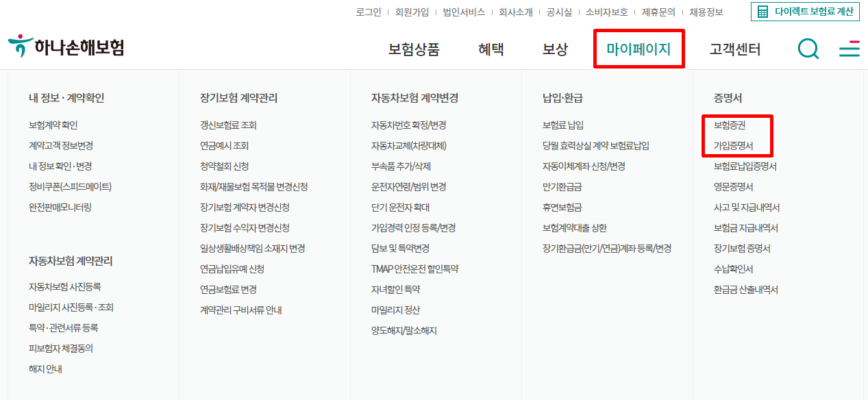Image resolution: width=868 pixels, height=400 pixels.
Task: Open 운전자연령/범위 변경
Action: click(x=409, y=187)
